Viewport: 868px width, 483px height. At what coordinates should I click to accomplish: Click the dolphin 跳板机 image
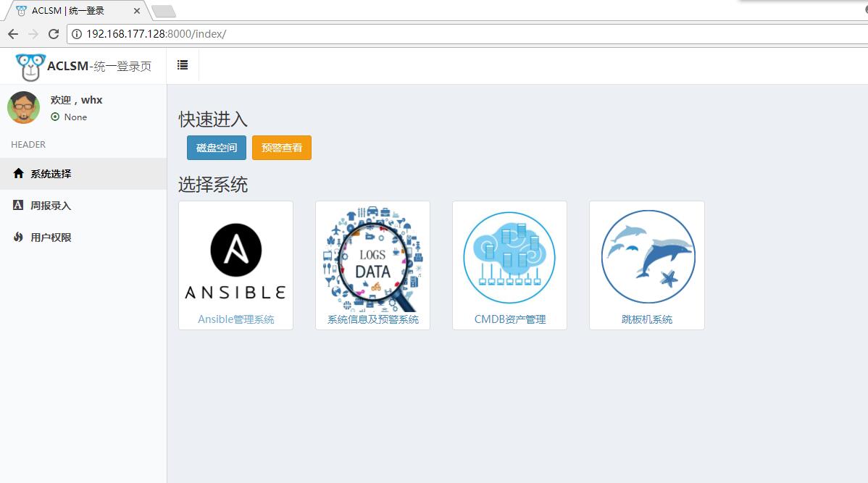[x=647, y=257]
